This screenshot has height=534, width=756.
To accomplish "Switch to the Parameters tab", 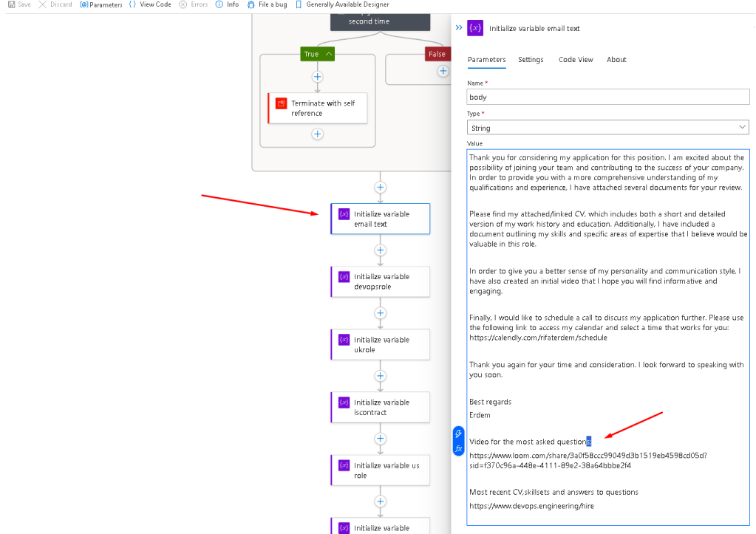I will tap(486, 59).
